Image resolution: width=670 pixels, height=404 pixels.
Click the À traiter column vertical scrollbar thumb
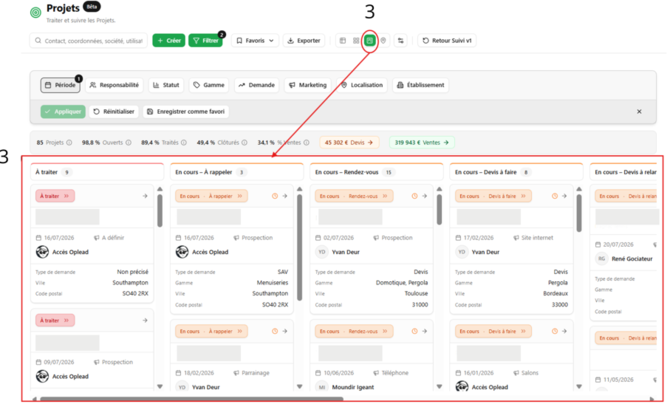(x=160, y=211)
